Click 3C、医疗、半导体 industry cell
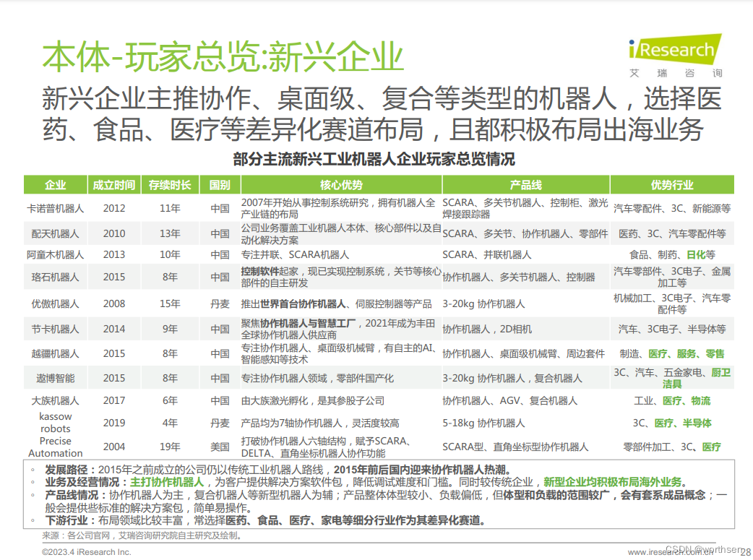 (x=672, y=423)
